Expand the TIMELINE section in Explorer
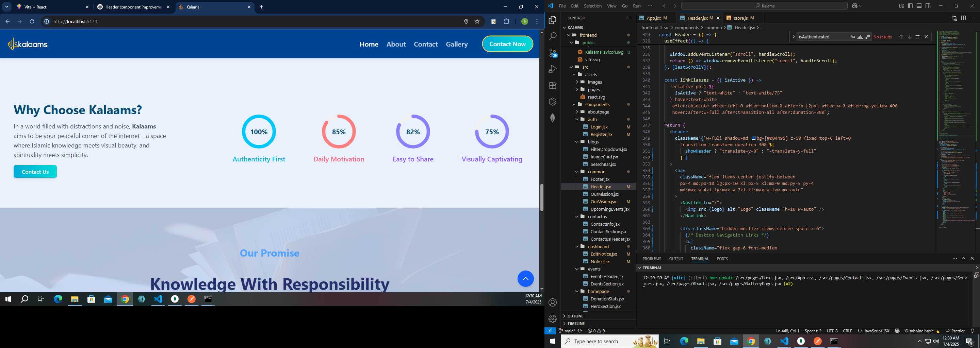The image size is (980, 348). tap(598, 323)
